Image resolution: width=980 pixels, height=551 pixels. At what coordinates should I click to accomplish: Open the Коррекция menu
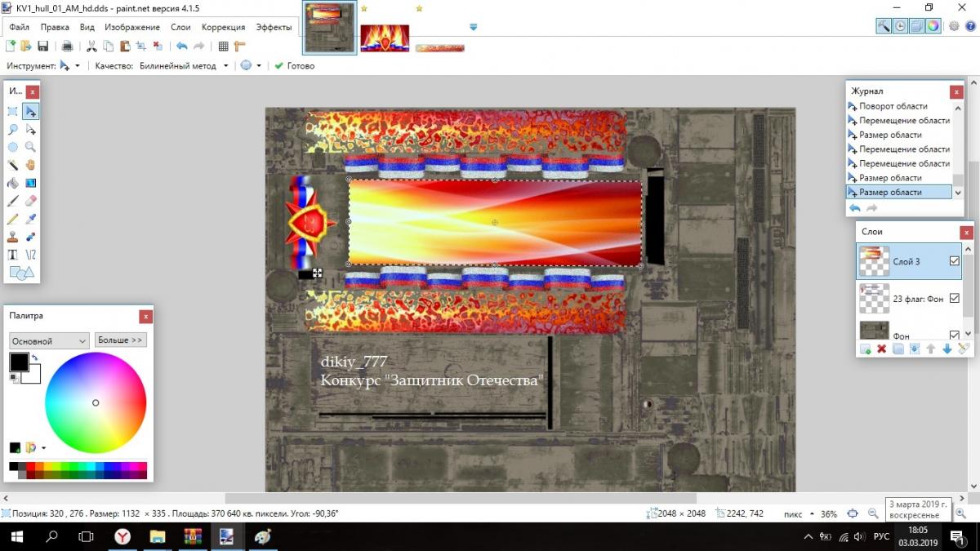[x=223, y=27]
